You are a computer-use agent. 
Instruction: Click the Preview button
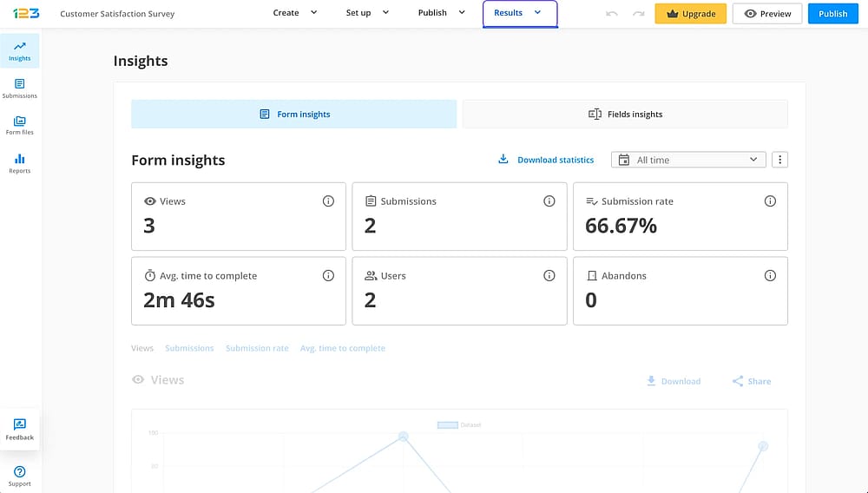tap(767, 14)
